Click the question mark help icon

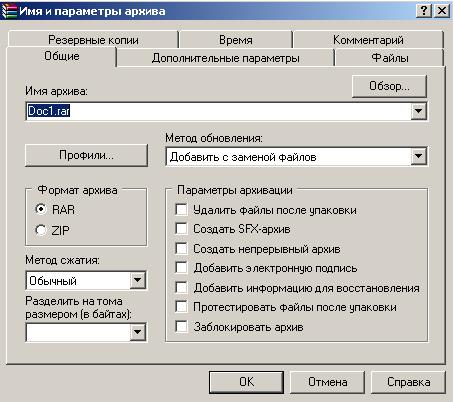pyautogui.click(x=424, y=11)
